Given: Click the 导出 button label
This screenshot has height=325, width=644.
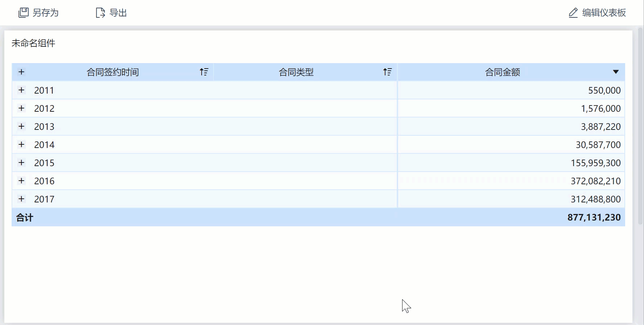Looking at the screenshot, I should pos(118,13).
